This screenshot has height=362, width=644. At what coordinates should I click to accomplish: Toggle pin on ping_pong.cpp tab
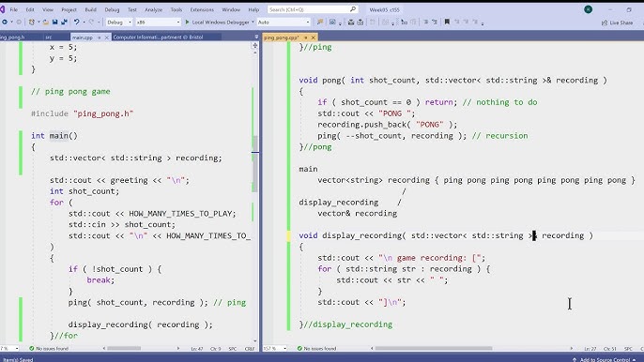306,38
